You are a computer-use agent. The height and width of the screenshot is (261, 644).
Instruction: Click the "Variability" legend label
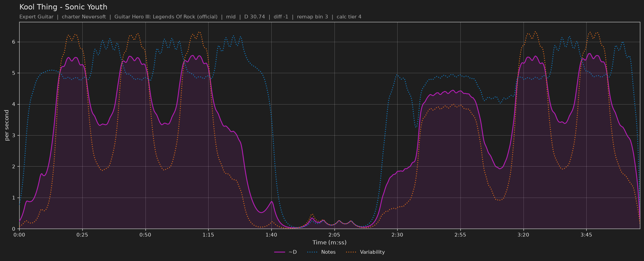tap(372, 252)
